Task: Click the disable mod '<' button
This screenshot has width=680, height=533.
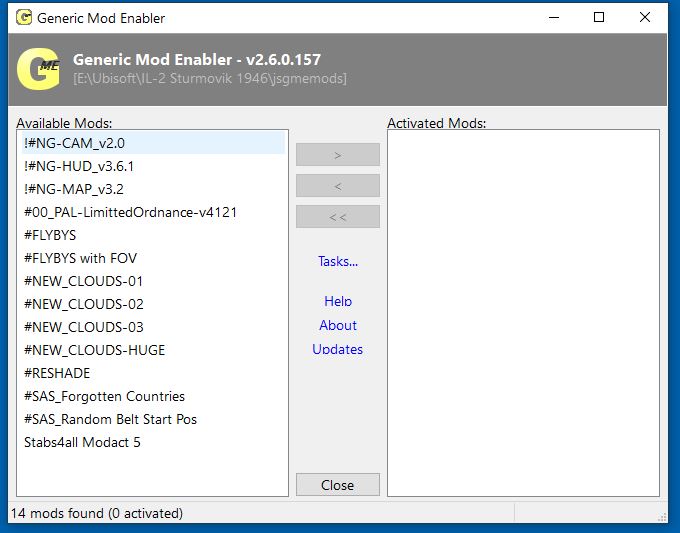Action: tap(338, 186)
